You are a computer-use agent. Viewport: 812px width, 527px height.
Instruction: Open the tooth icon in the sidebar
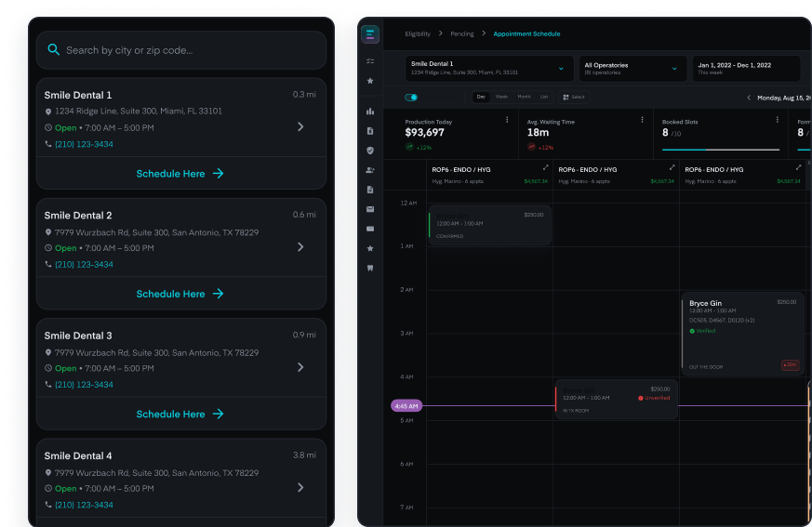[x=370, y=269]
